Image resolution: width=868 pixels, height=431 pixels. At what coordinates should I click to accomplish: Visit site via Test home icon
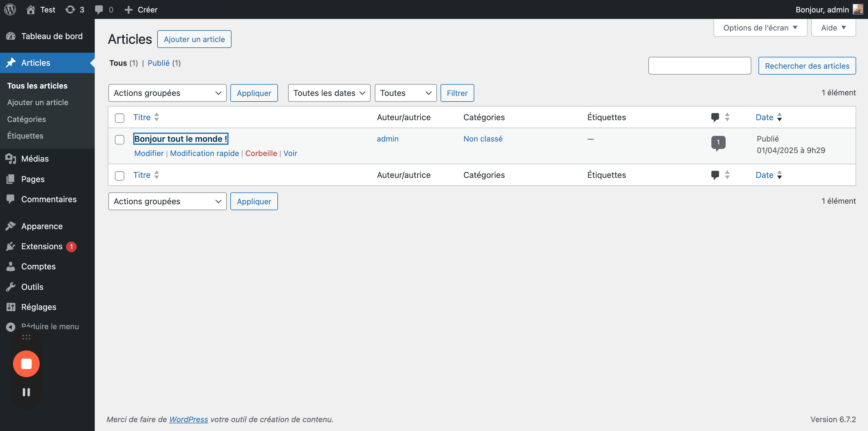(x=31, y=9)
